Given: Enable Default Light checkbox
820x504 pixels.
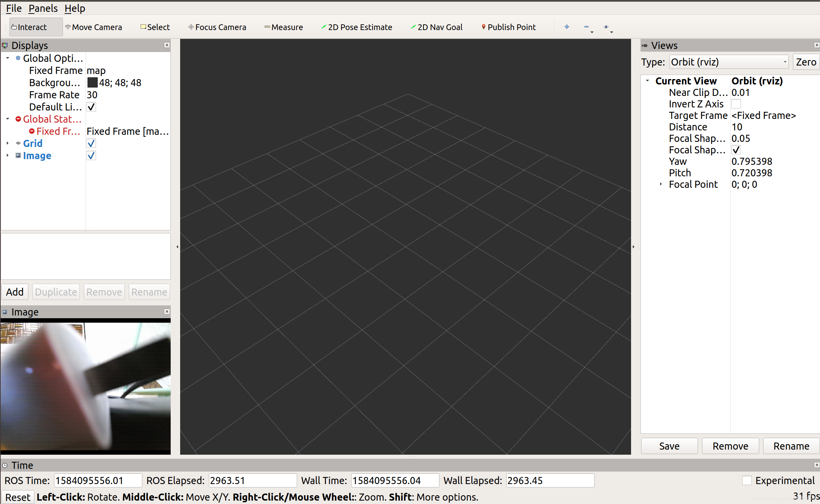Looking at the screenshot, I should point(91,106).
